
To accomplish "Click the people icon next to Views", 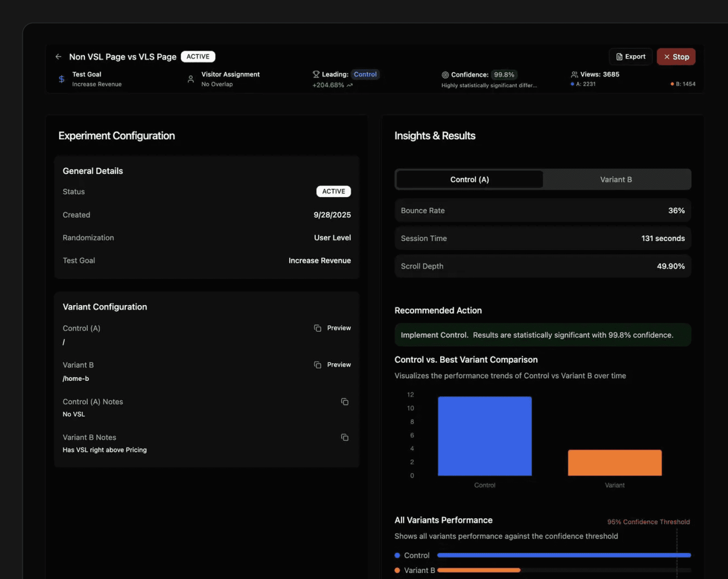I will pos(574,74).
